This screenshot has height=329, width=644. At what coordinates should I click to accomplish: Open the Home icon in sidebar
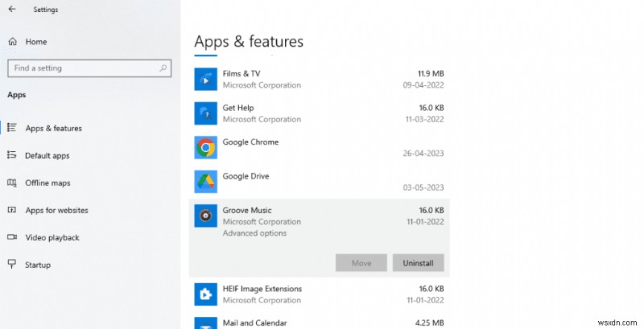point(13,42)
